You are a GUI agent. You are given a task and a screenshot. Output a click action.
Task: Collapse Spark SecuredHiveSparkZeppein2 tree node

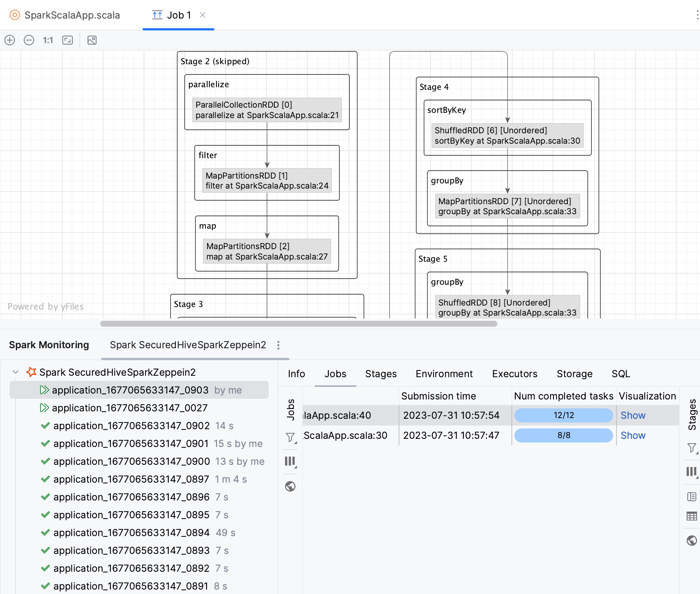[x=16, y=372]
